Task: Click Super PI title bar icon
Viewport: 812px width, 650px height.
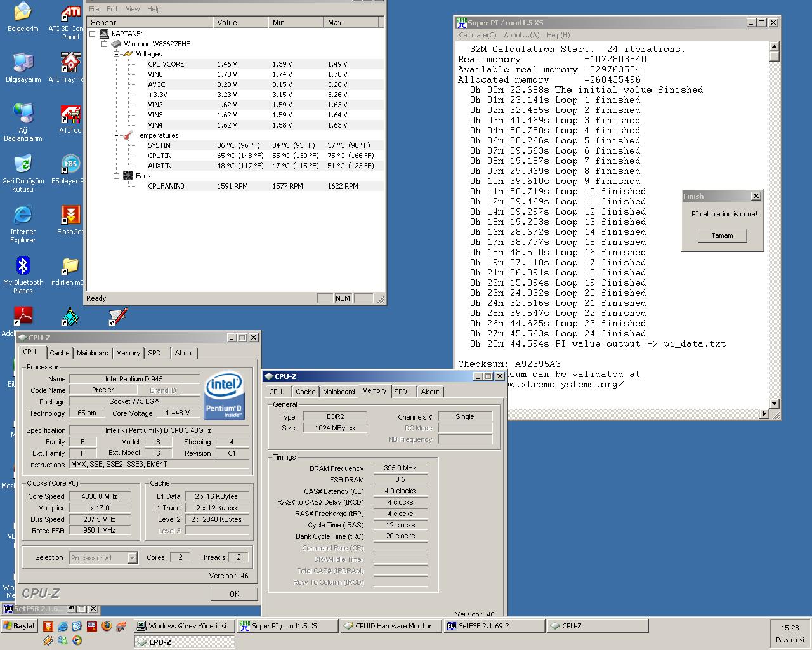Action: point(462,22)
